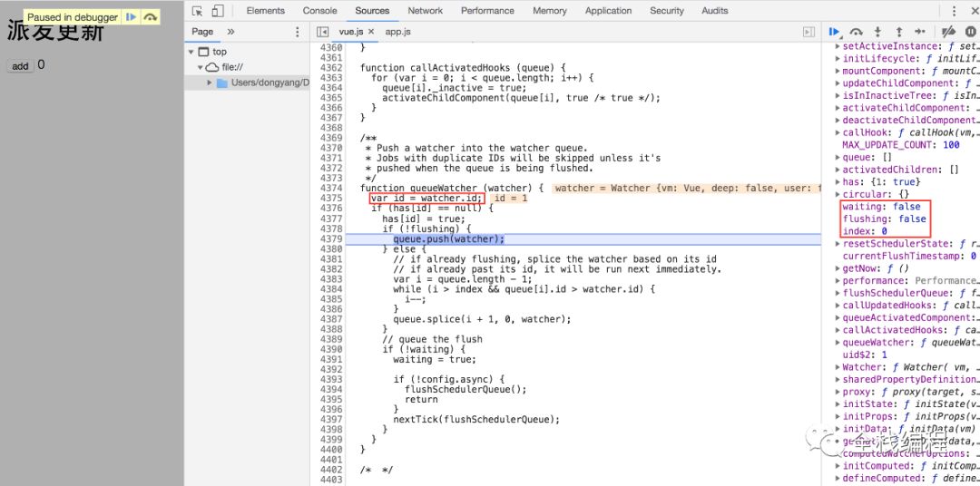Open the Memory tab
This screenshot has height=486, width=980.
tap(549, 11)
